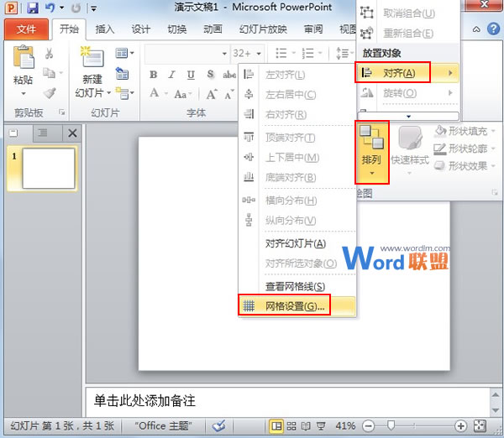This screenshot has width=504, height=438.
Task: Switch to the Design (设计) tab
Action: point(141,29)
